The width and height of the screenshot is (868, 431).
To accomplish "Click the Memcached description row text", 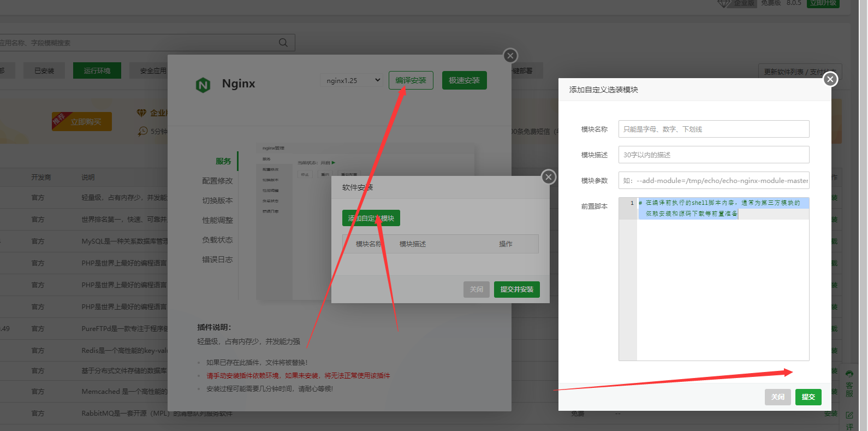I will coord(124,391).
